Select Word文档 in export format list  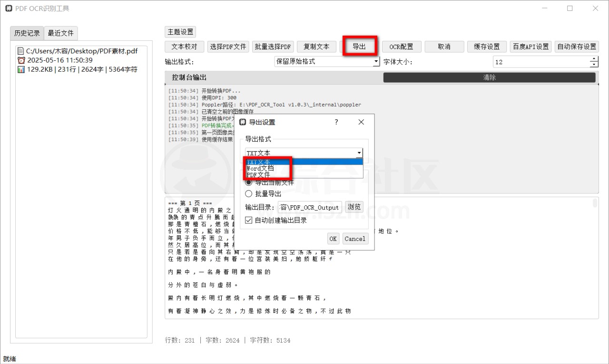pyautogui.click(x=304, y=168)
